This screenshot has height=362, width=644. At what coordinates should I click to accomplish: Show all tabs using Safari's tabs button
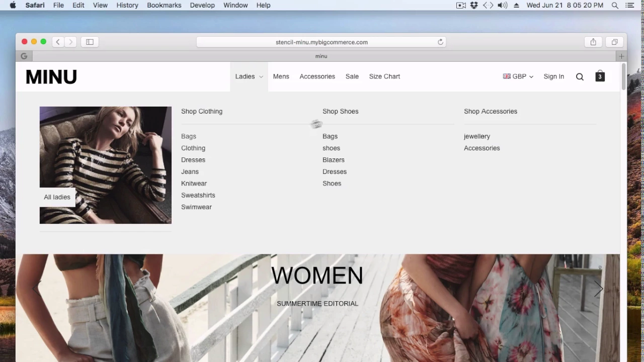coord(614,42)
